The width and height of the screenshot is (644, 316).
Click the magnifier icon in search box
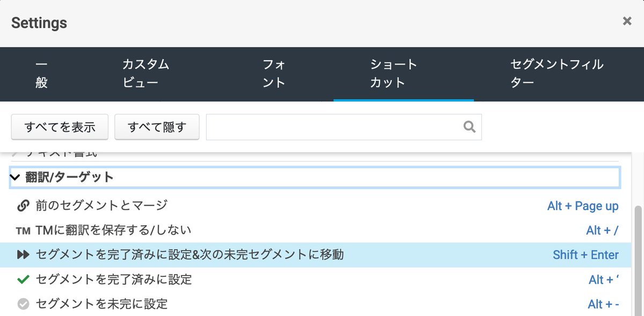coord(469,126)
